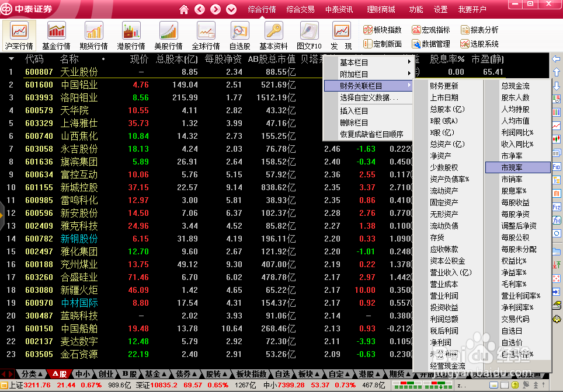The width and height of the screenshot is (563, 392).
Task: Click the up arrow icon in right sidebar
Action: click(x=556, y=72)
